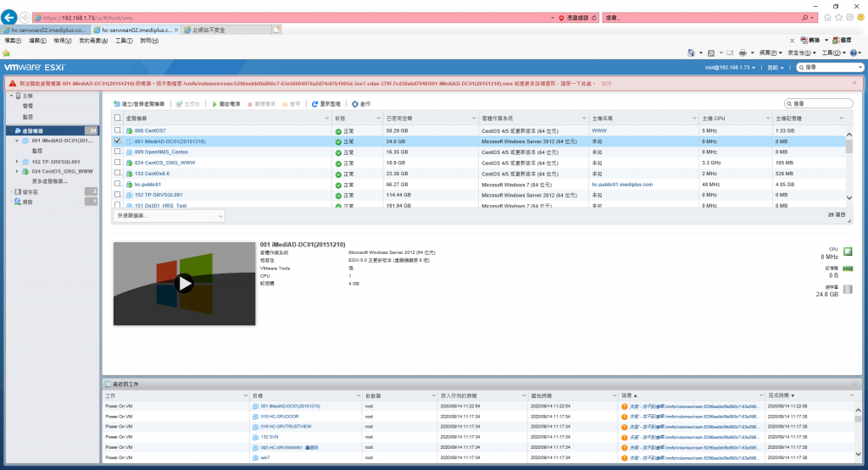
Task: Select 儲存區 storage in navigator
Action: (30, 192)
